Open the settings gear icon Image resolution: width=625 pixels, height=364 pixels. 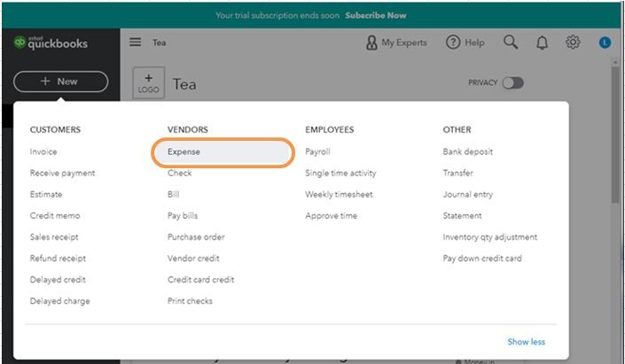click(x=573, y=42)
